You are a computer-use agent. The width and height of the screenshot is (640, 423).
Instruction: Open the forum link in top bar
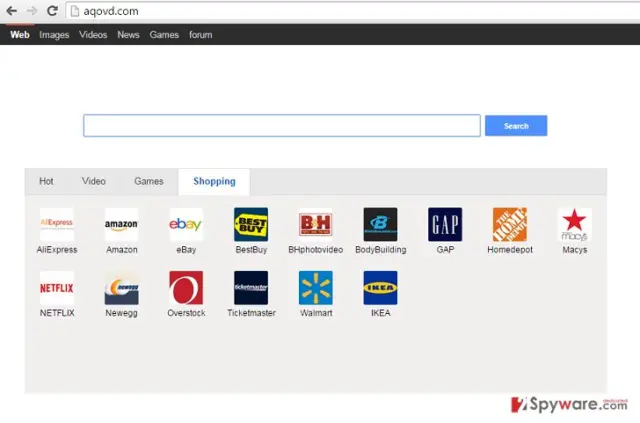tap(200, 35)
